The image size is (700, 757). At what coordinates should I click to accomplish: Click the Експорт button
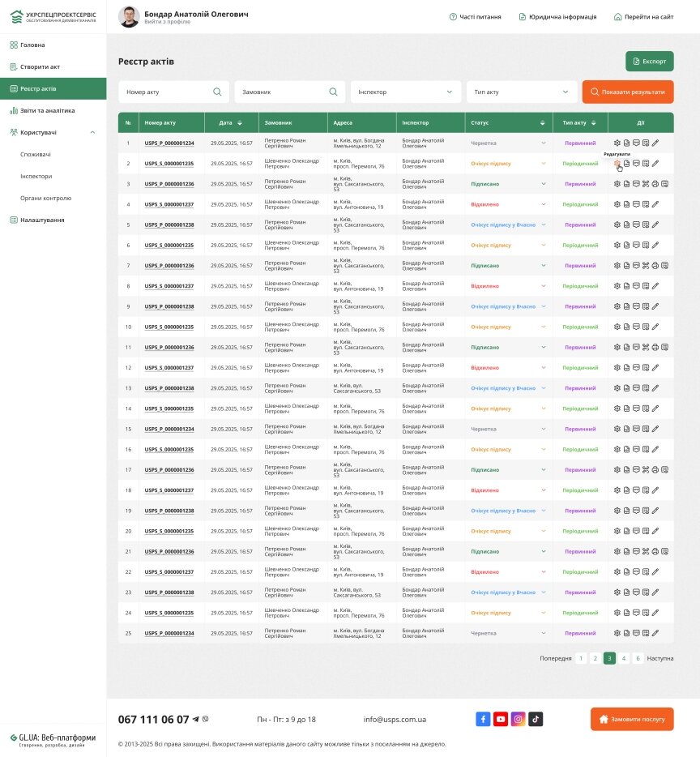pos(649,62)
